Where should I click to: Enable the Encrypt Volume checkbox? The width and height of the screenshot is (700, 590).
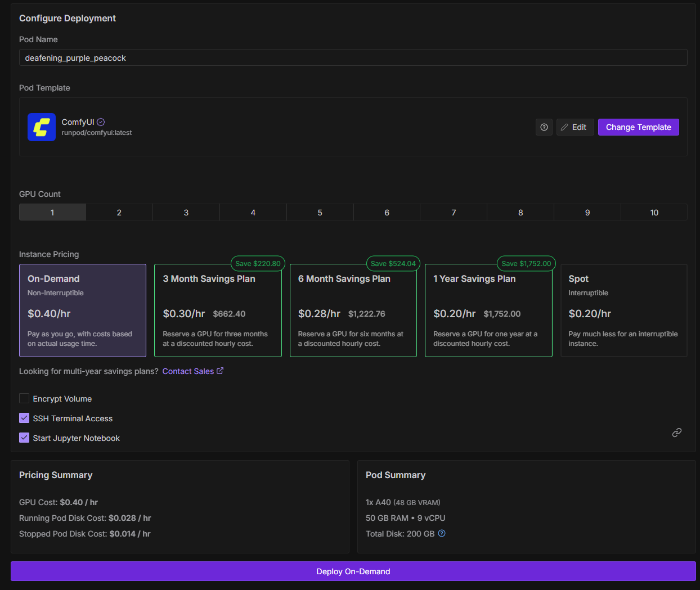(24, 398)
